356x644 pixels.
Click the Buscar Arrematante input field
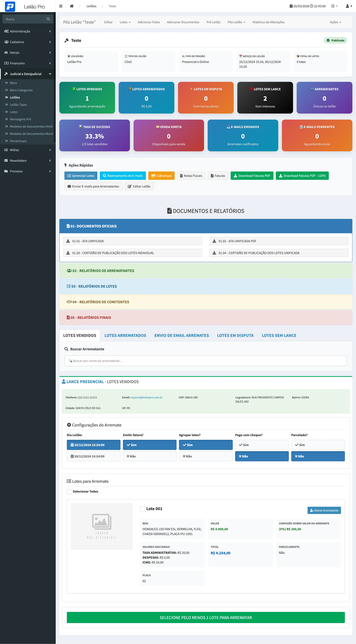[x=205, y=361]
